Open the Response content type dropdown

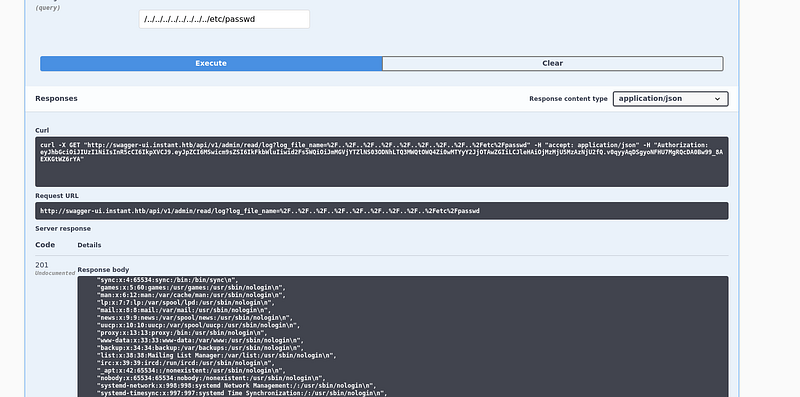[x=670, y=98]
